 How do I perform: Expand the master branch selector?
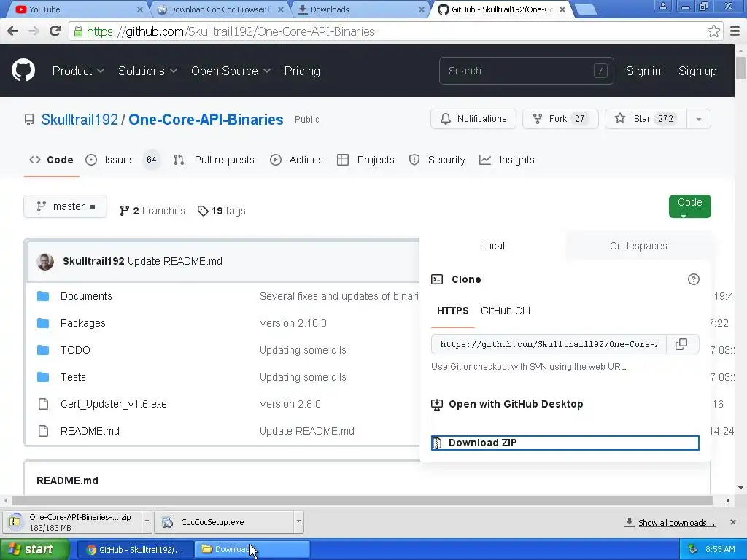tap(65, 206)
